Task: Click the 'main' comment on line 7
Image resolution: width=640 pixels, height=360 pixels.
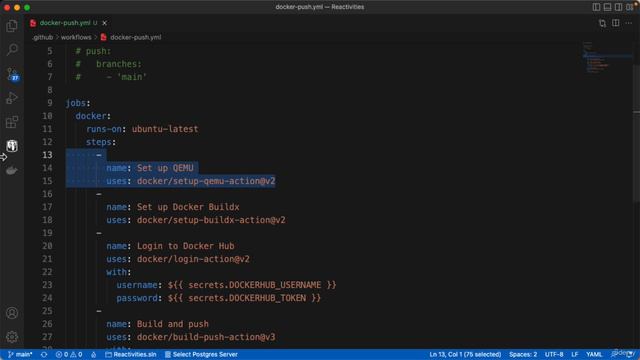Action: [x=132, y=77]
